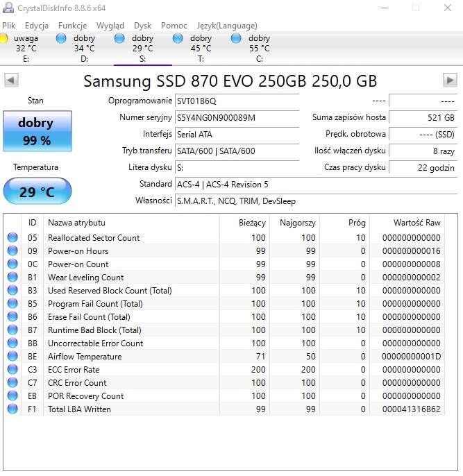Click the 29 °C temperature indicator
This screenshot has height=476, width=463.
coord(37,192)
